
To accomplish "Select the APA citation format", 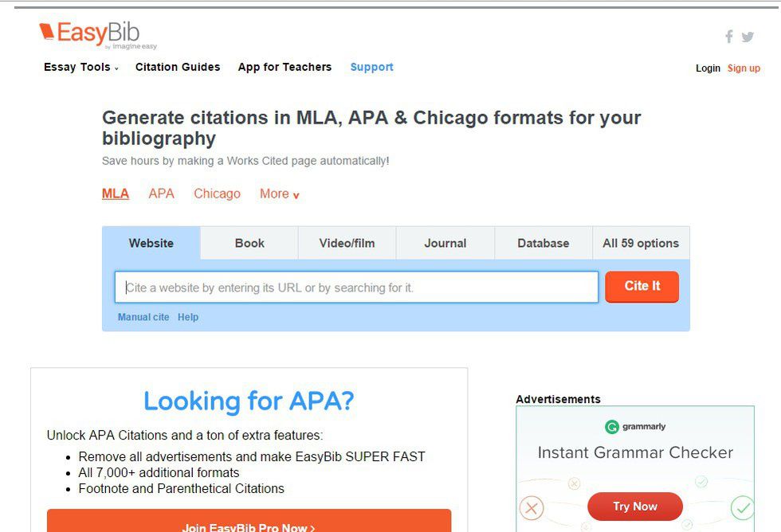I will click(x=161, y=194).
